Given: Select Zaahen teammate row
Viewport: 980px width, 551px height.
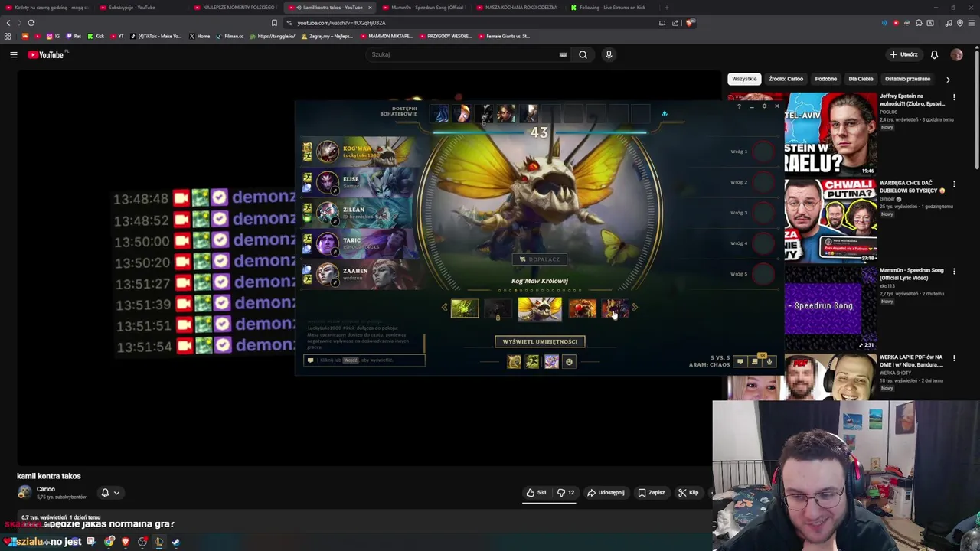Looking at the screenshot, I should (360, 274).
